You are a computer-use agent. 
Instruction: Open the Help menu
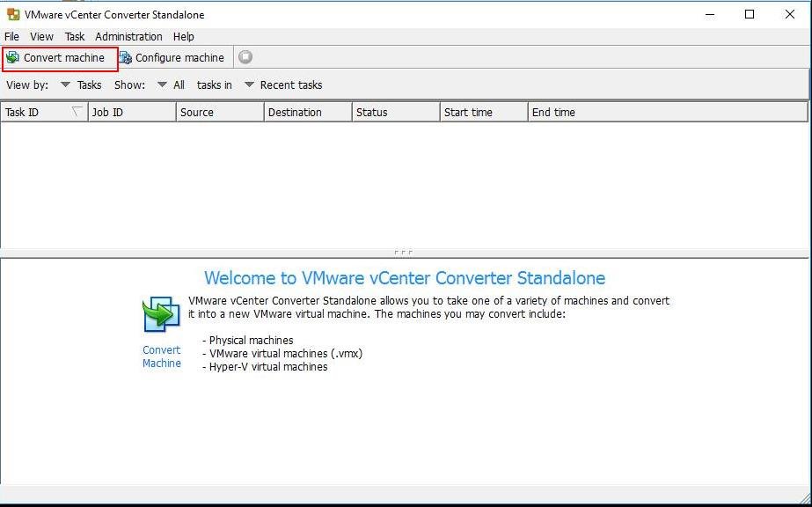pyautogui.click(x=183, y=37)
